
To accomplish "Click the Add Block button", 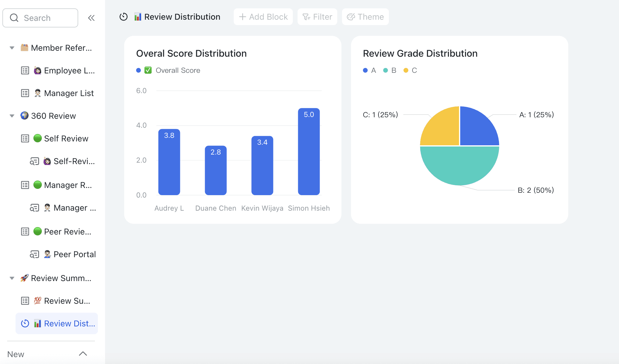I will click(263, 17).
